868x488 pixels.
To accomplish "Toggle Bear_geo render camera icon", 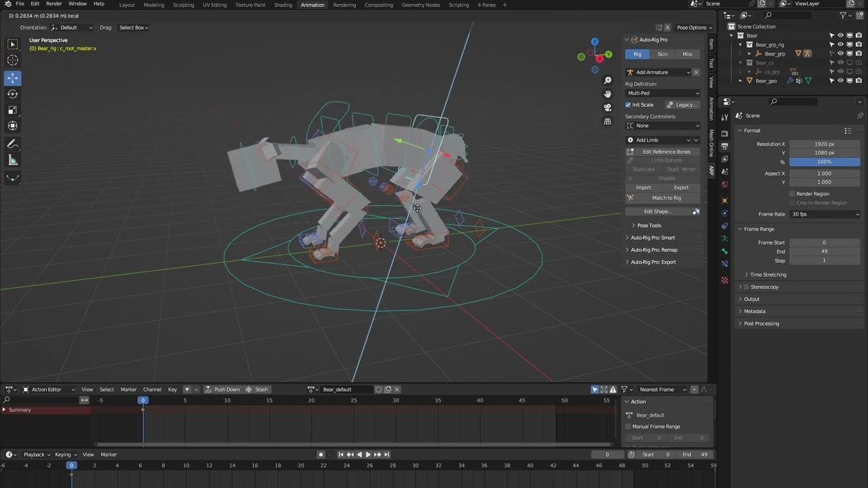I will (858, 81).
